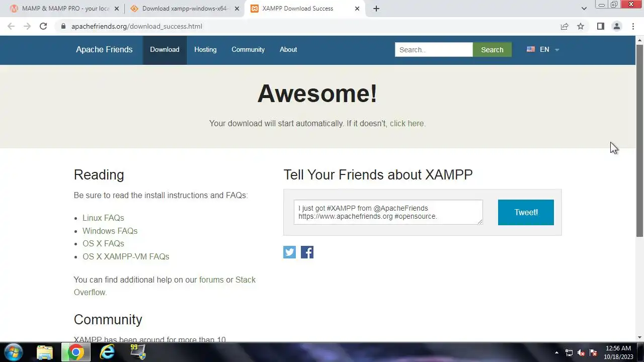This screenshot has height=362, width=644.
Task: Open the Chrome three-dot menu
Action: pos(633,26)
